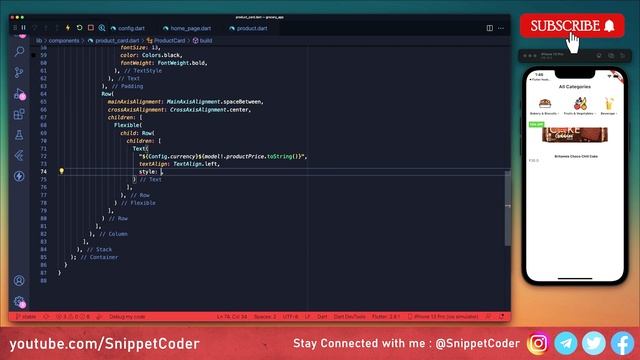
Task: Click the Spaces indentation status item
Action: click(265, 317)
